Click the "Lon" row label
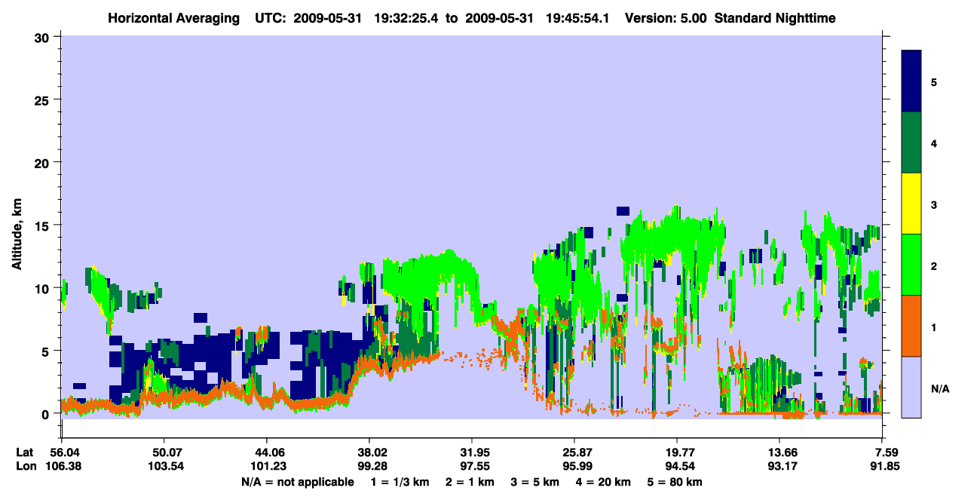This screenshot has width=980, height=503. click(x=26, y=466)
